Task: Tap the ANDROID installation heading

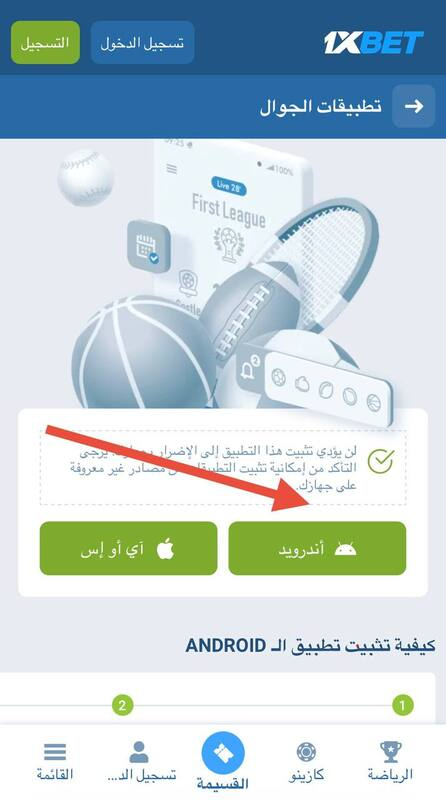Action: tap(310, 645)
